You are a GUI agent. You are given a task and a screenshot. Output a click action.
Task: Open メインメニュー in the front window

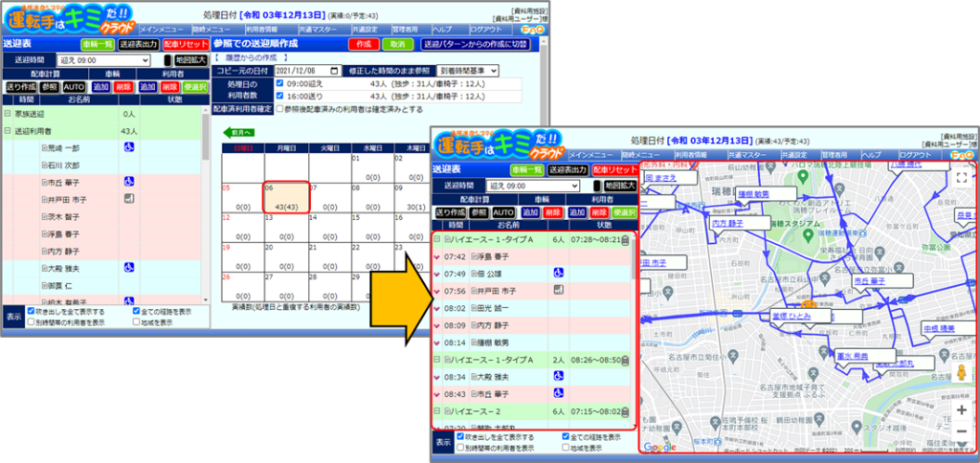[x=591, y=154]
